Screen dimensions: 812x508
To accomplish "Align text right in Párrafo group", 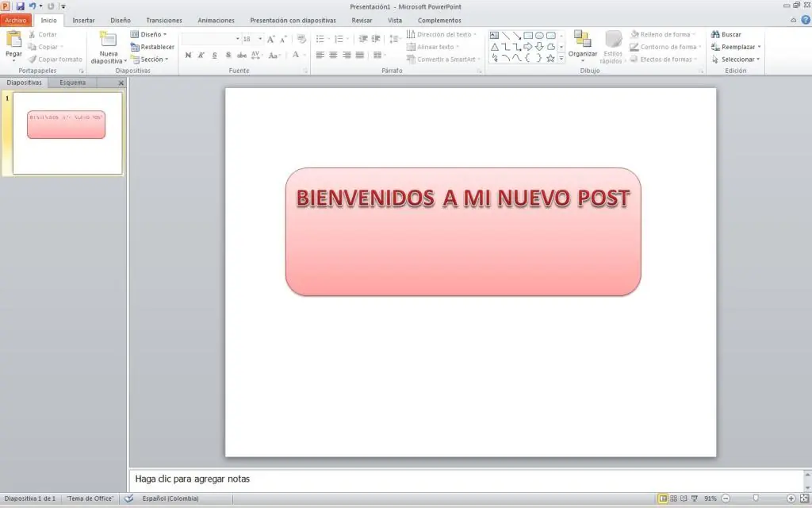I will [347, 55].
